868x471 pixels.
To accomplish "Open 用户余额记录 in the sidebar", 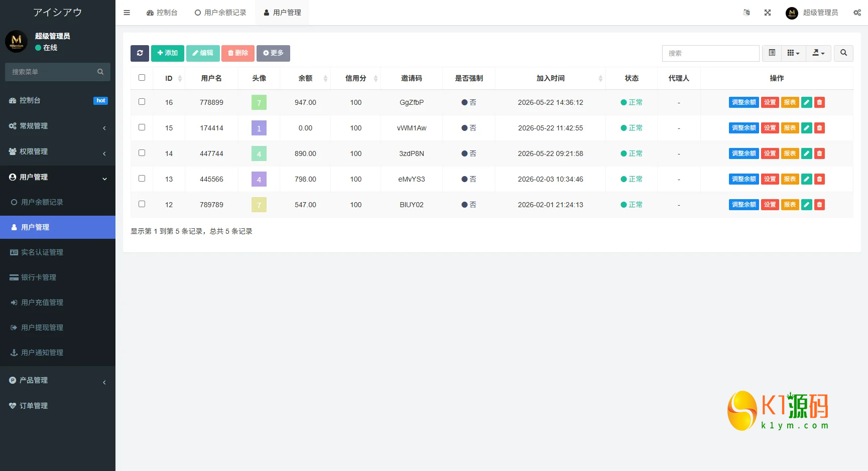I will (x=58, y=202).
